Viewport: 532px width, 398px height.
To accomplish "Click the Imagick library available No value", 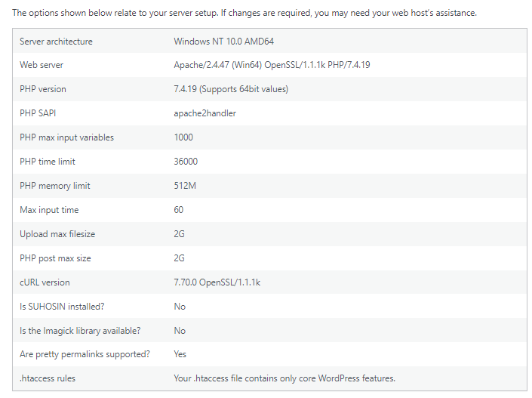I will point(180,331).
